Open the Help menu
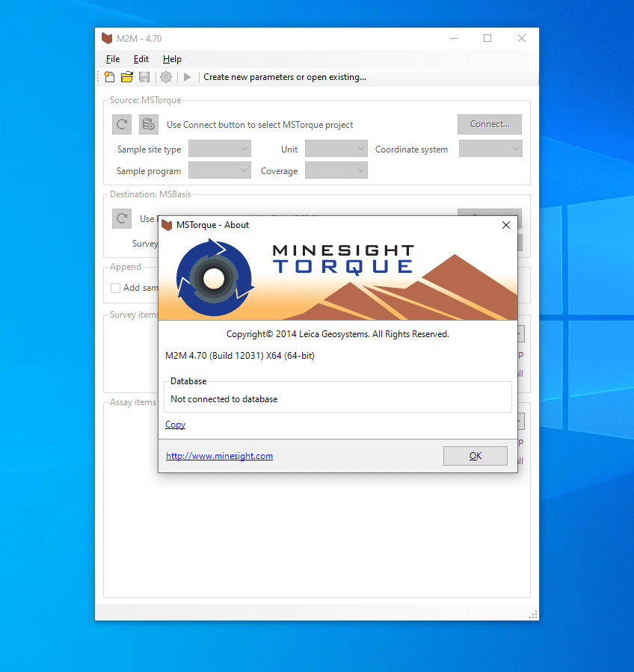This screenshot has width=634, height=672. point(172,59)
